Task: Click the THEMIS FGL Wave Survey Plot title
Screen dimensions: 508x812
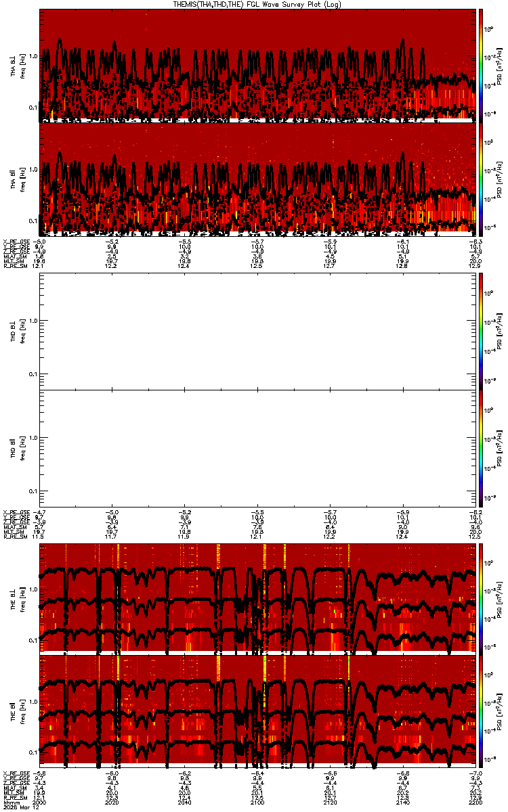Action: (256, 4)
